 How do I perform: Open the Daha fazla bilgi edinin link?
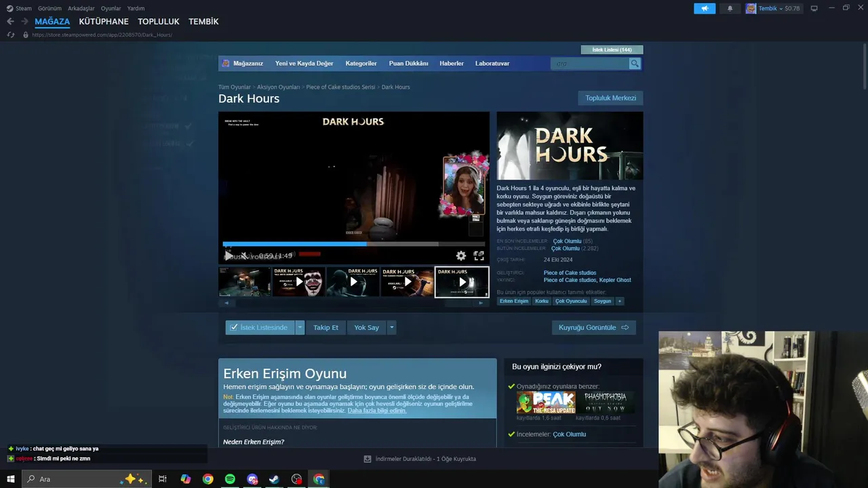(377, 411)
